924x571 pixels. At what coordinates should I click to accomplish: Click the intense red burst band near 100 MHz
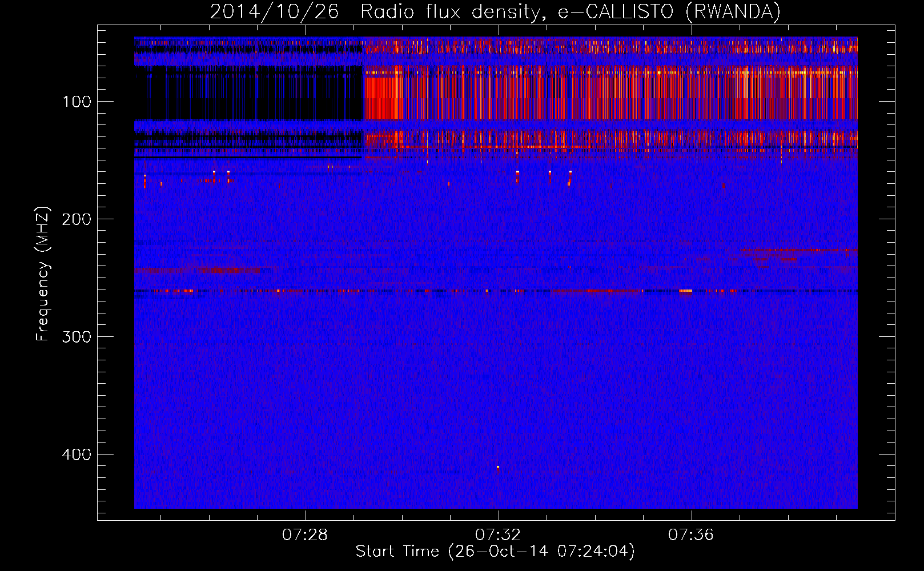[x=571, y=94]
